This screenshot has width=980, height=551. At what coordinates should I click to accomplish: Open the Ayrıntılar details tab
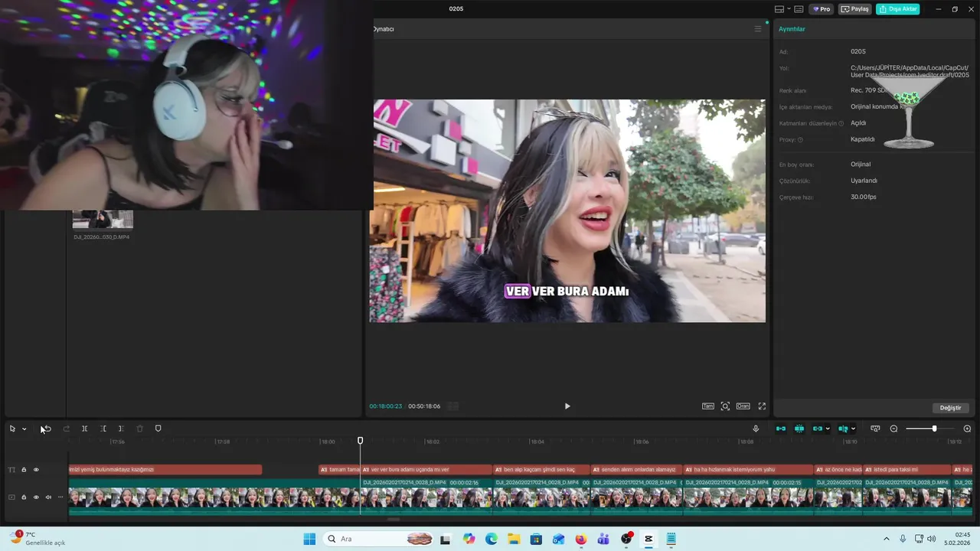[792, 29]
